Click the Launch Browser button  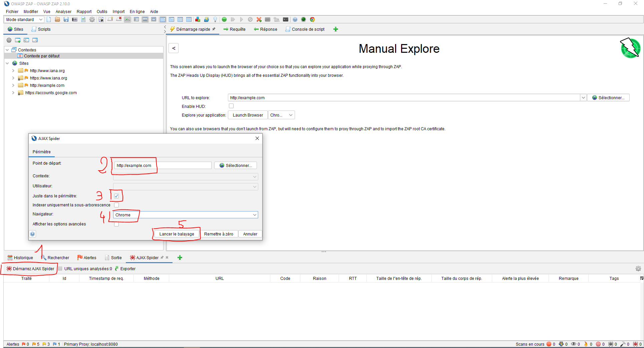pyautogui.click(x=248, y=115)
